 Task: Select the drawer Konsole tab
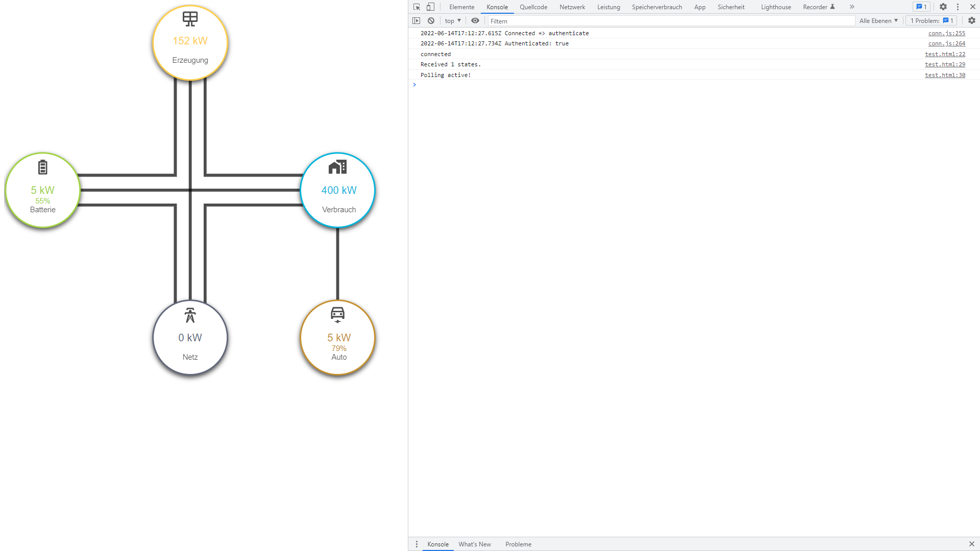pos(438,544)
